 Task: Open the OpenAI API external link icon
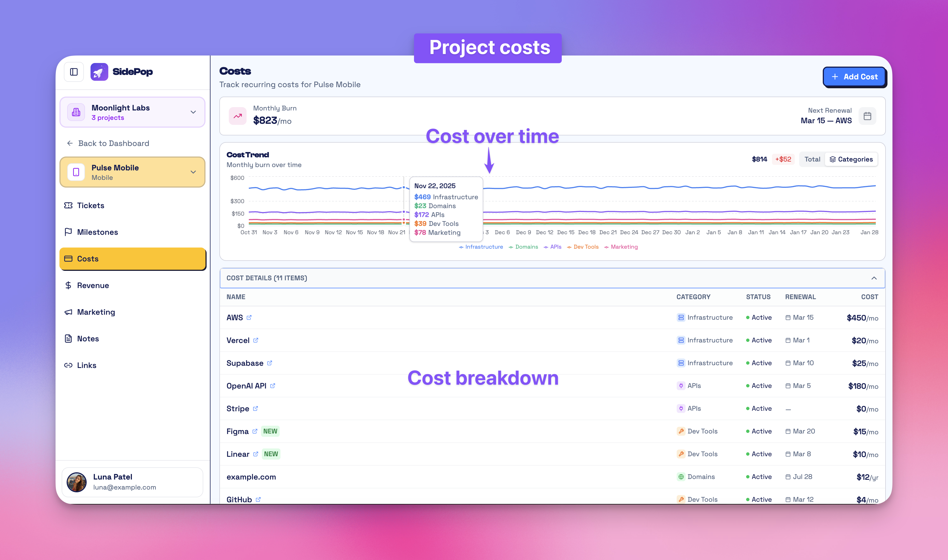[273, 386]
